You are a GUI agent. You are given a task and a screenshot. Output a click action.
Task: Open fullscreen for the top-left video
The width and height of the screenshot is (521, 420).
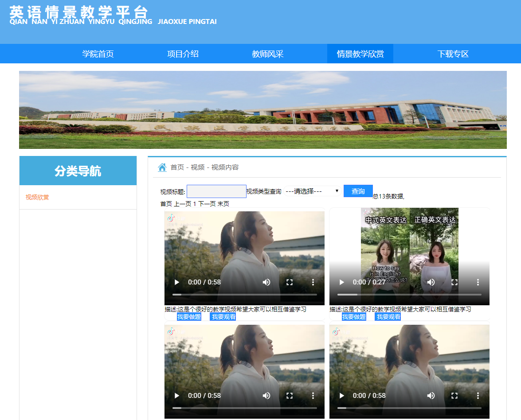[x=290, y=282]
